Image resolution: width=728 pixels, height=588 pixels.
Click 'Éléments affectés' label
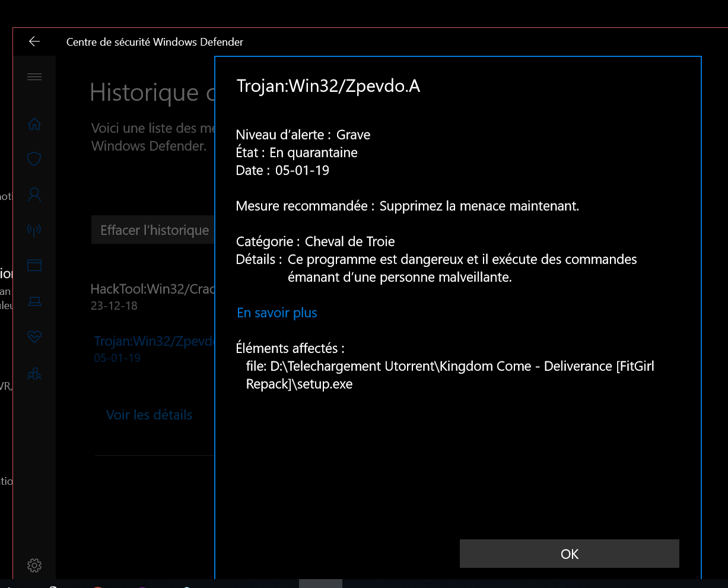tap(290, 348)
